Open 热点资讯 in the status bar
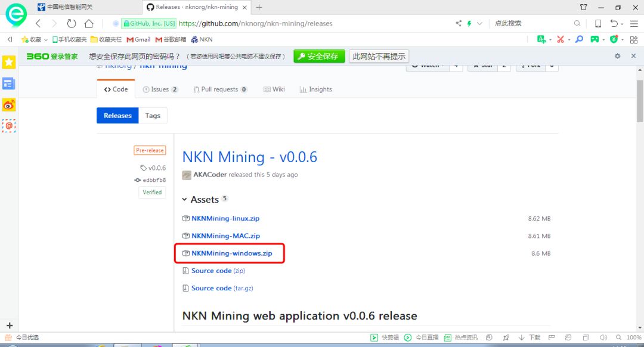Viewport: 644px width, 347px height. click(460, 337)
